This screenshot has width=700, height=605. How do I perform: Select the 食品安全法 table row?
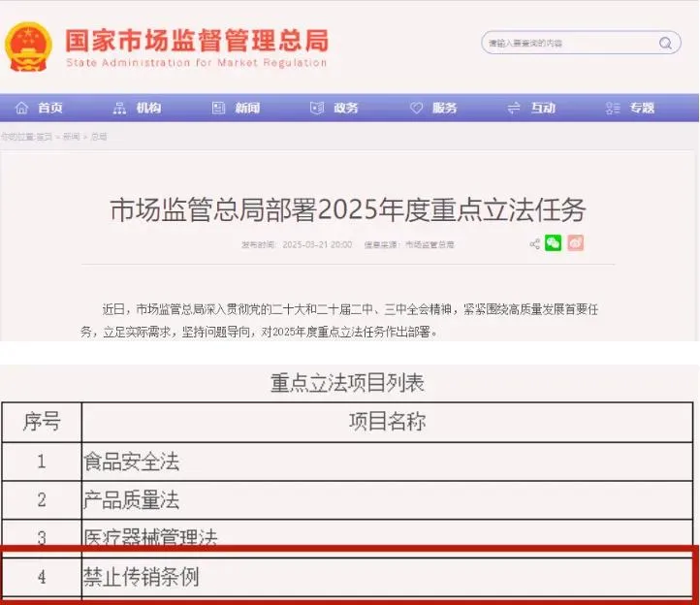(x=347, y=462)
